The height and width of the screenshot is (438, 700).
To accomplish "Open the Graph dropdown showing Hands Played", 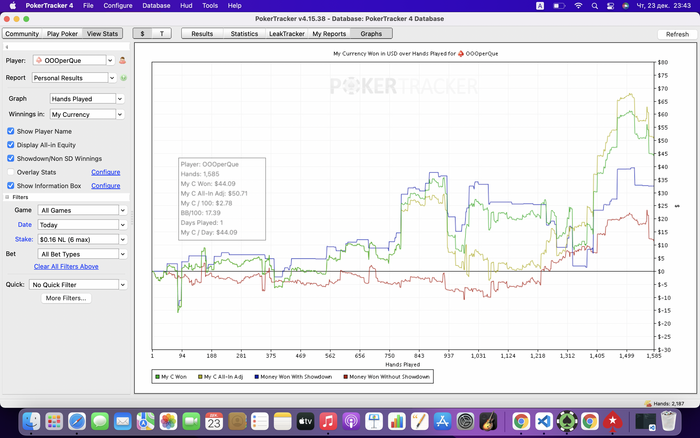I will [120, 99].
